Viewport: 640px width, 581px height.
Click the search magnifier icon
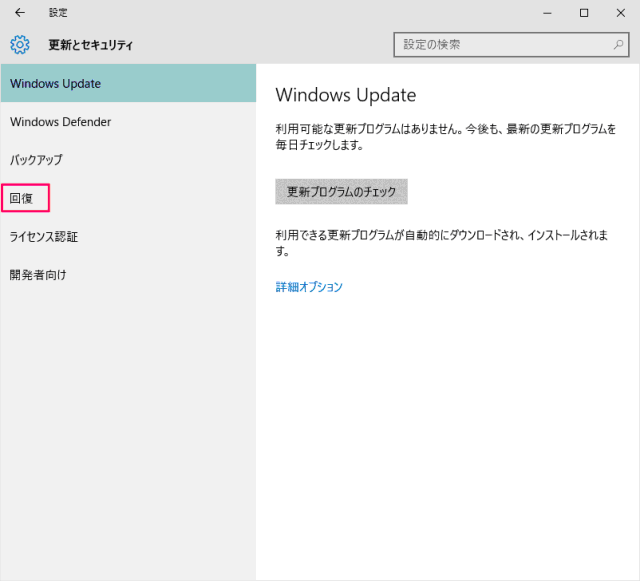tap(618, 45)
